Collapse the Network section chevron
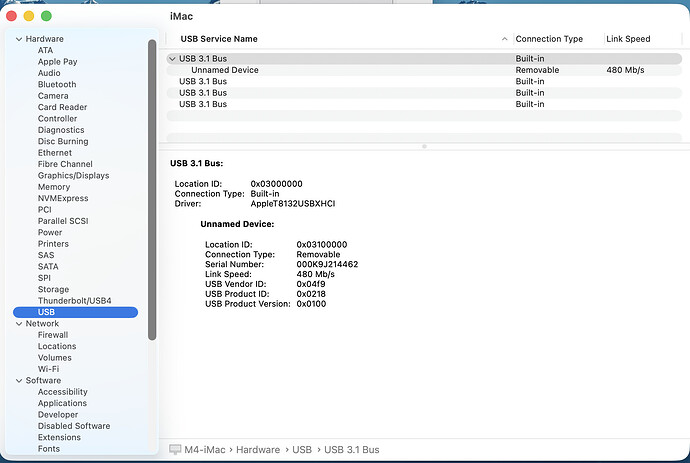The image size is (690, 463). [x=19, y=323]
